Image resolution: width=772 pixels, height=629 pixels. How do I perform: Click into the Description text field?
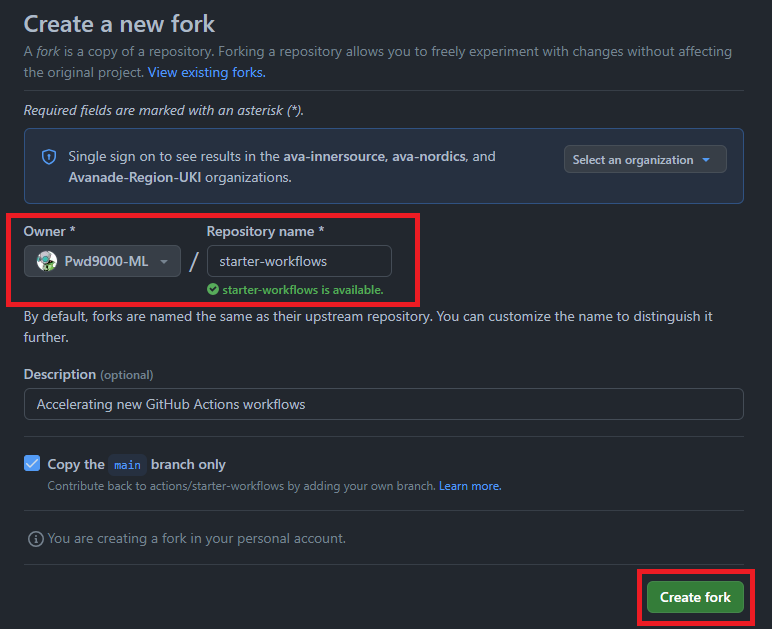pyautogui.click(x=383, y=404)
